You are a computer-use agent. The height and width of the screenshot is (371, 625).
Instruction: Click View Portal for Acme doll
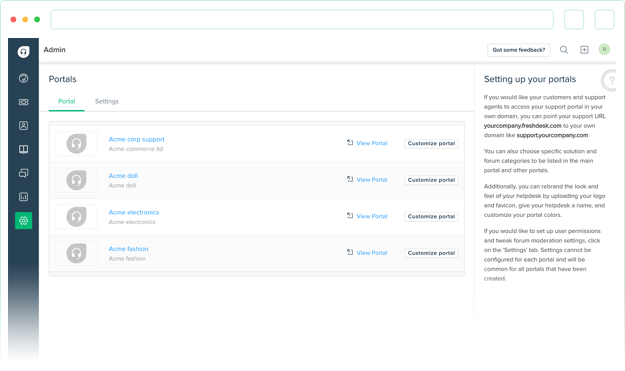click(372, 180)
